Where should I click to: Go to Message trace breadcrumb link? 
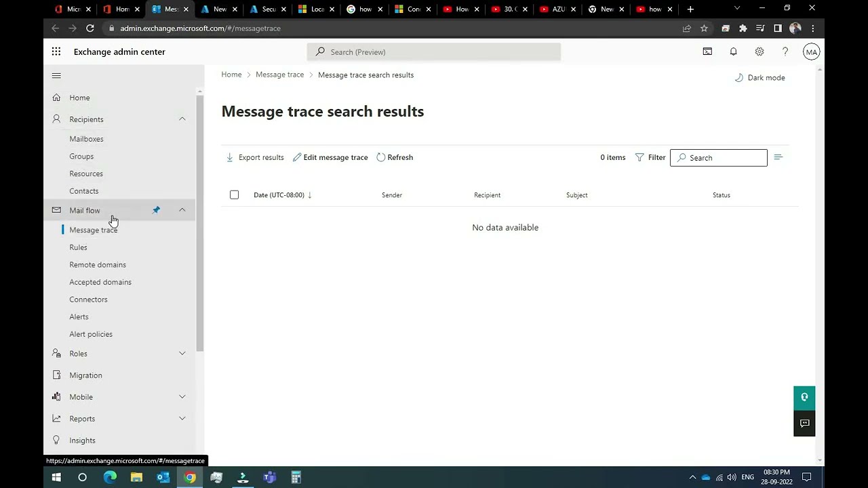point(279,75)
